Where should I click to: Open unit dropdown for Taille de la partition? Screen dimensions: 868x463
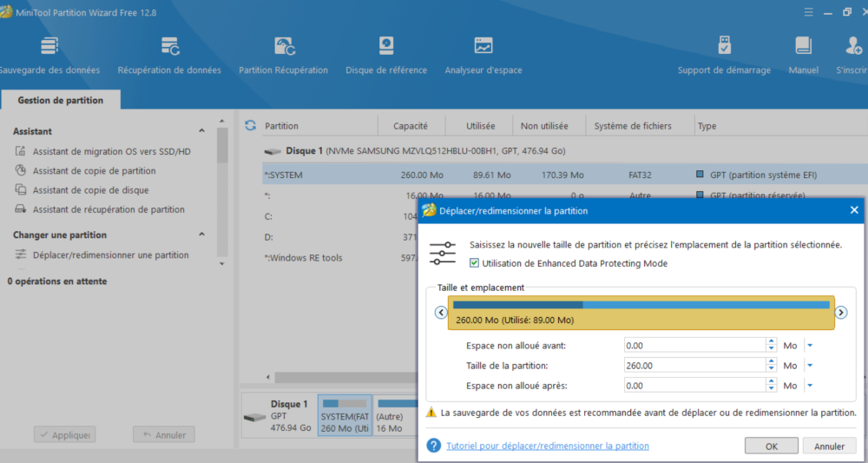[x=809, y=366]
